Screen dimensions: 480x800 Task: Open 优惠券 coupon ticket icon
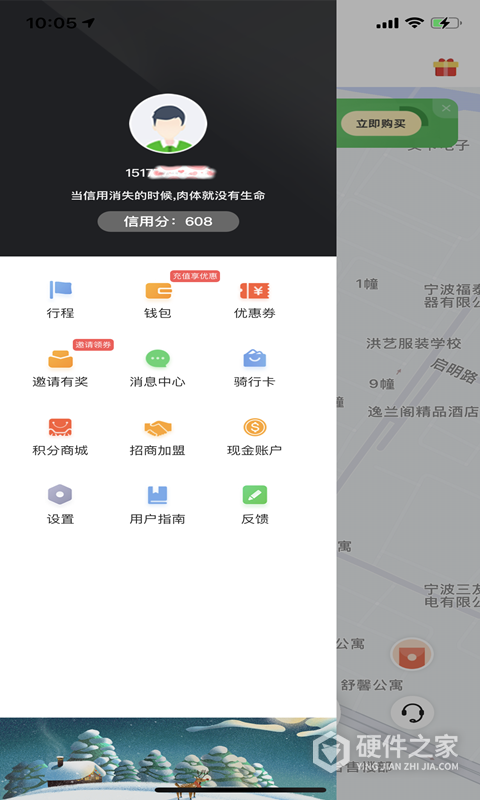click(x=255, y=291)
